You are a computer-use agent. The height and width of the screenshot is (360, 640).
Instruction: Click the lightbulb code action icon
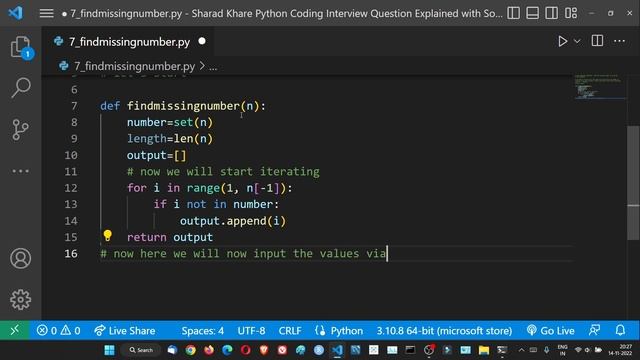107,236
